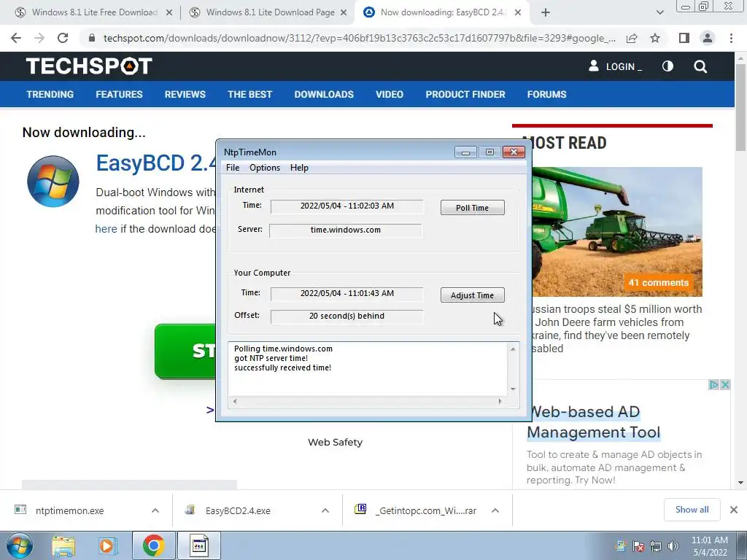
Task: Open downloaded ntptimemon.exe file
Action: tap(69, 510)
